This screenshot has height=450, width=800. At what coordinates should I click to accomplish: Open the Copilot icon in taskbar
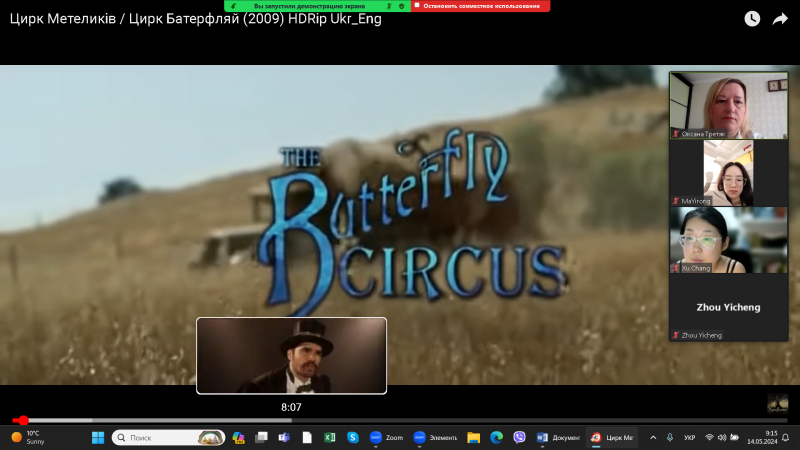click(238, 438)
